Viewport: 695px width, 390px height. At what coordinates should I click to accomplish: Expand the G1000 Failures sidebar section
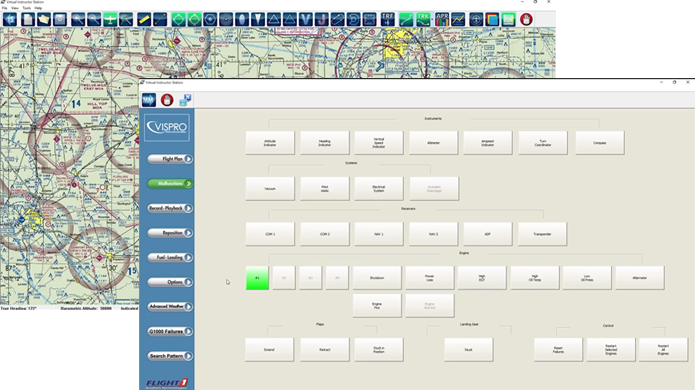point(170,331)
